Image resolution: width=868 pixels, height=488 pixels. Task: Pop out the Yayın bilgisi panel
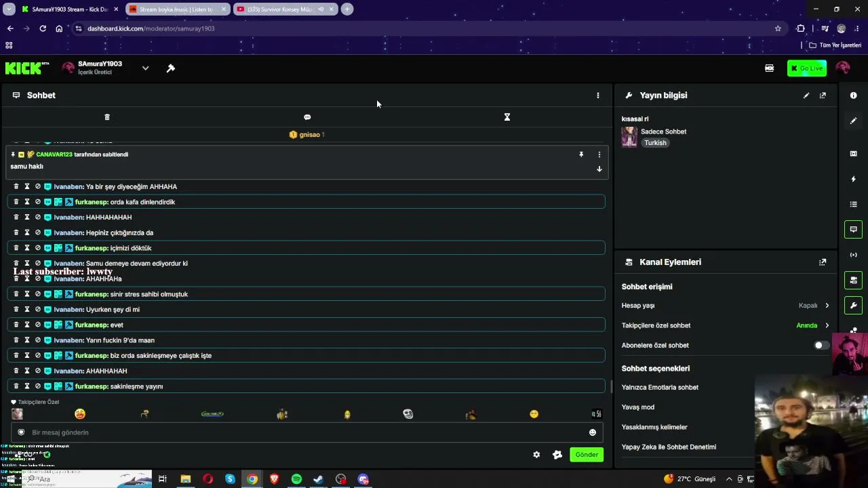click(x=823, y=96)
